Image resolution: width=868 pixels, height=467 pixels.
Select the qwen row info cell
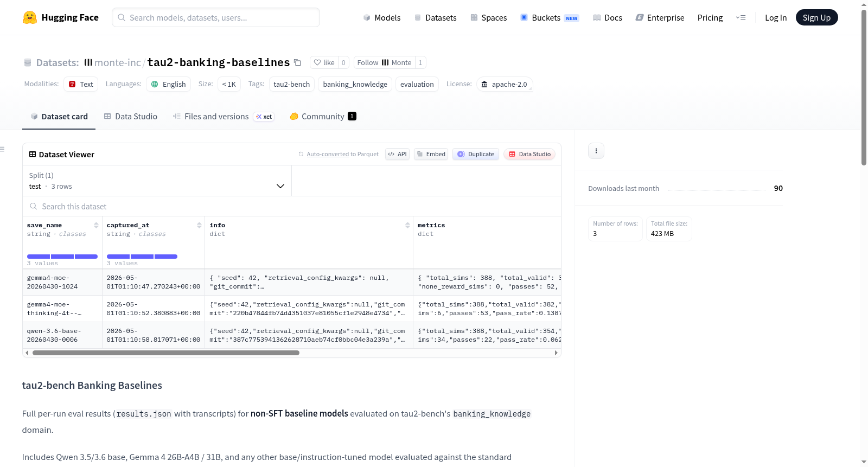pyautogui.click(x=309, y=335)
